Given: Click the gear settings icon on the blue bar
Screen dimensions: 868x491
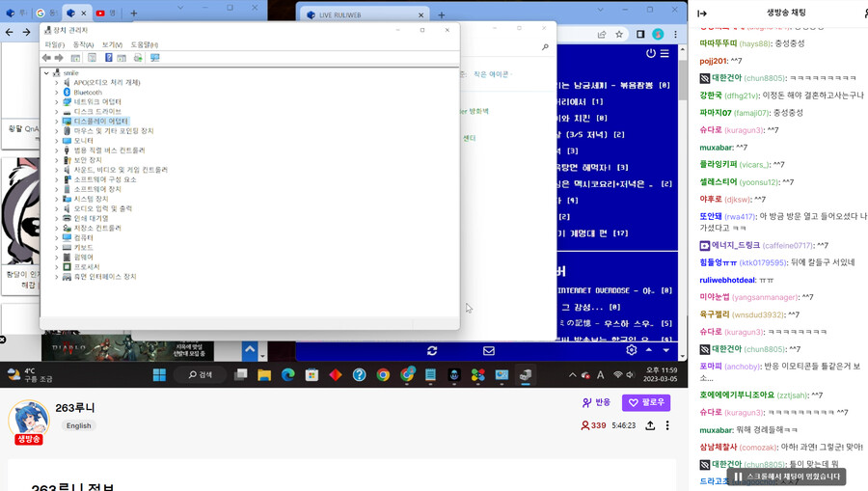Looking at the screenshot, I should click(x=632, y=350).
